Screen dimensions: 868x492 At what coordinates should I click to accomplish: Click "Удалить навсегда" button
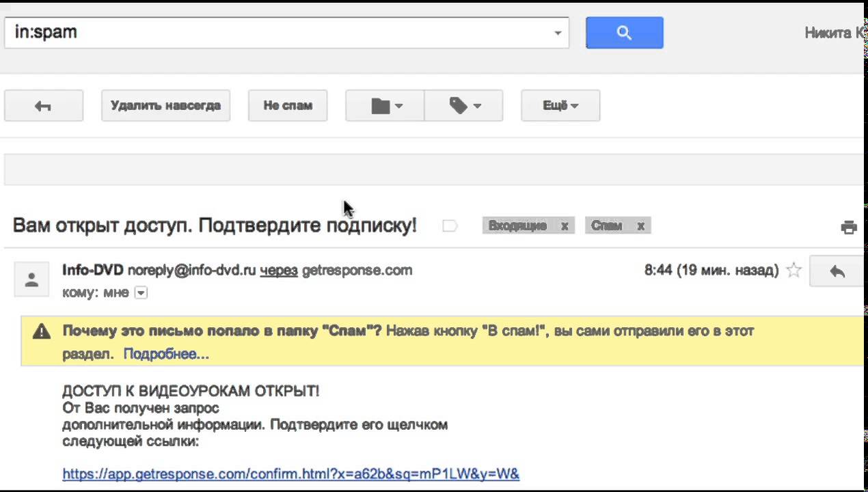(165, 106)
